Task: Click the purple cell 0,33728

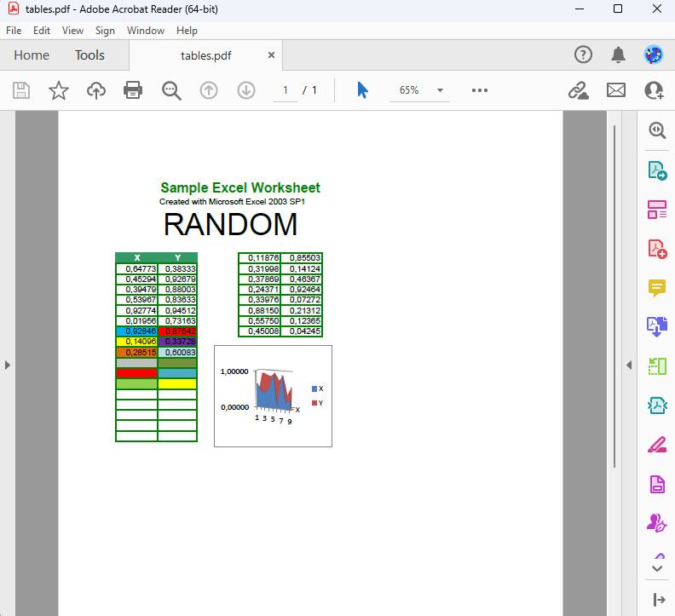Action: click(x=177, y=342)
